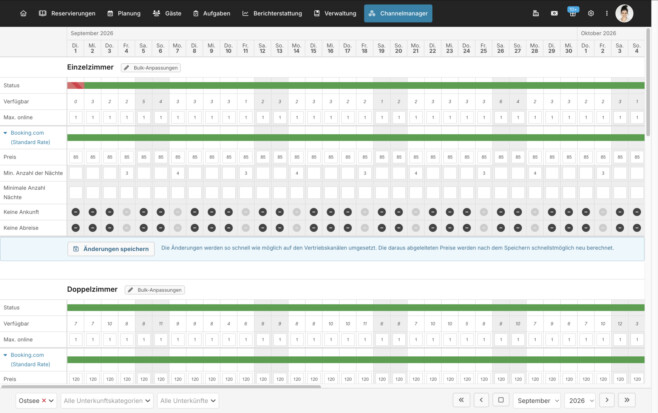Open the Berichterstattung menu
This screenshot has width=658, height=413.
[272, 13]
